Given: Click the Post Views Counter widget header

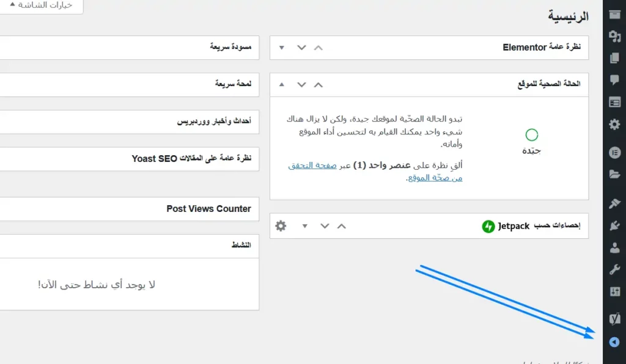Looking at the screenshot, I should tap(130, 209).
